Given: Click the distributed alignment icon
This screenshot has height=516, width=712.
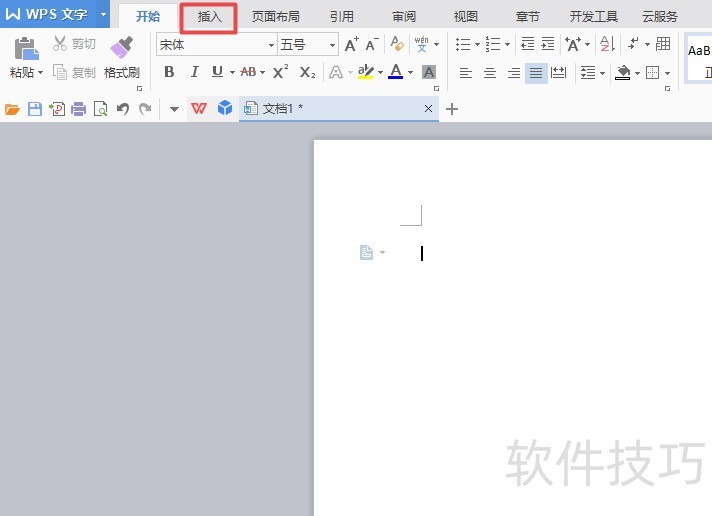Looking at the screenshot, I should (x=558, y=72).
